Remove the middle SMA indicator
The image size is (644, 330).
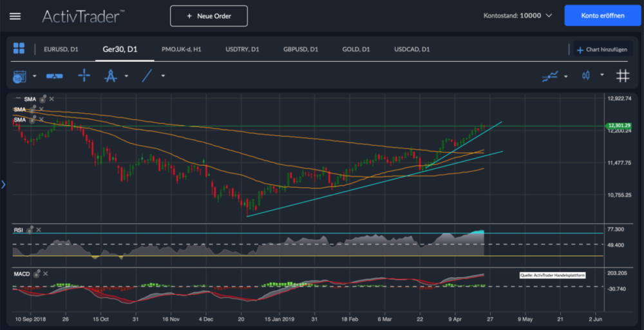[41, 110]
